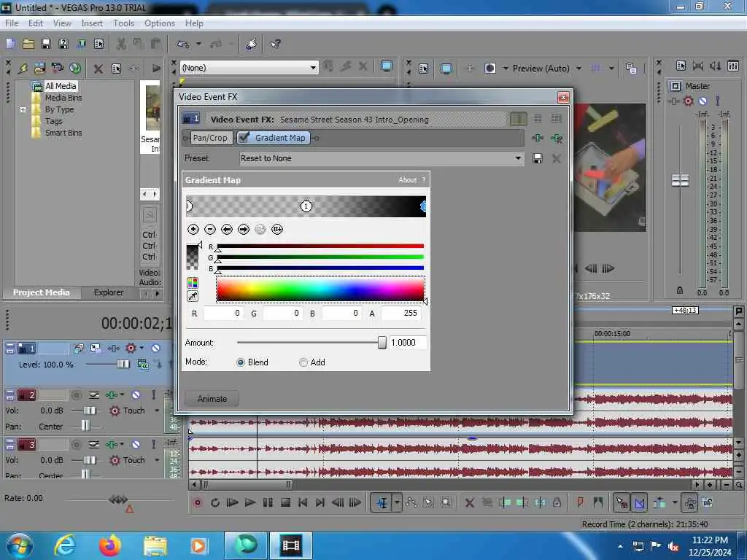747x560 pixels.
Task: Toggle auto ripple in bottom toolbar
Action: pos(659,503)
